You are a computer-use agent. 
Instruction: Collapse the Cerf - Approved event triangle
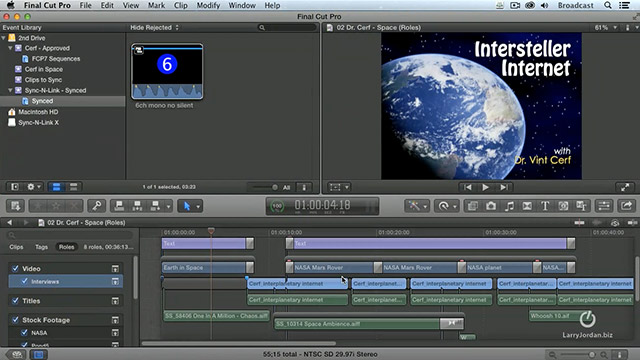tap(11, 48)
